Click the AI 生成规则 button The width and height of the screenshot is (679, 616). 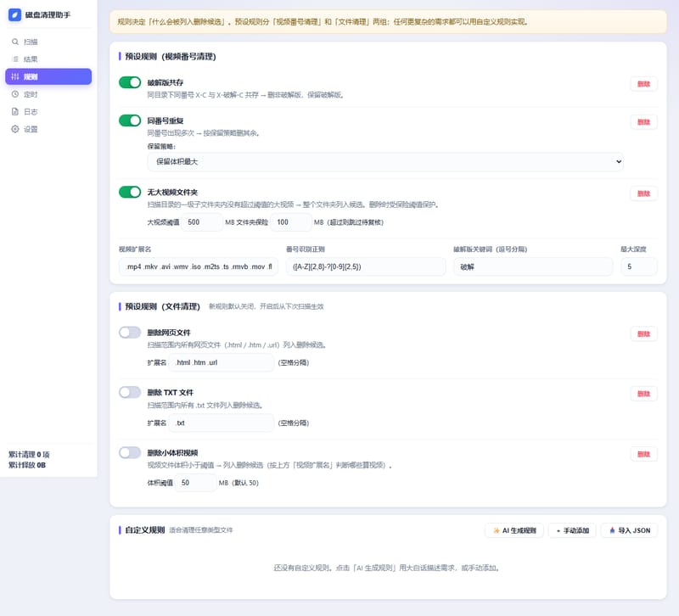click(514, 530)
